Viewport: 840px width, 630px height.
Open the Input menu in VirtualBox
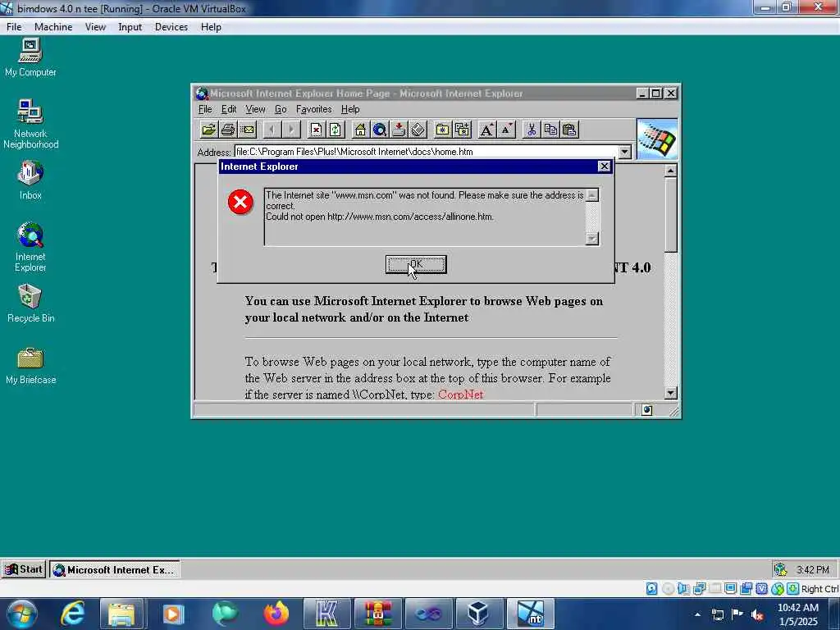pyautogui.click(x=130, y=27)
